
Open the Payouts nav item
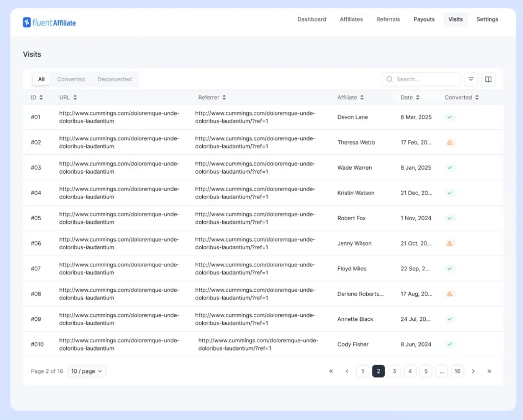click(424, 19)
